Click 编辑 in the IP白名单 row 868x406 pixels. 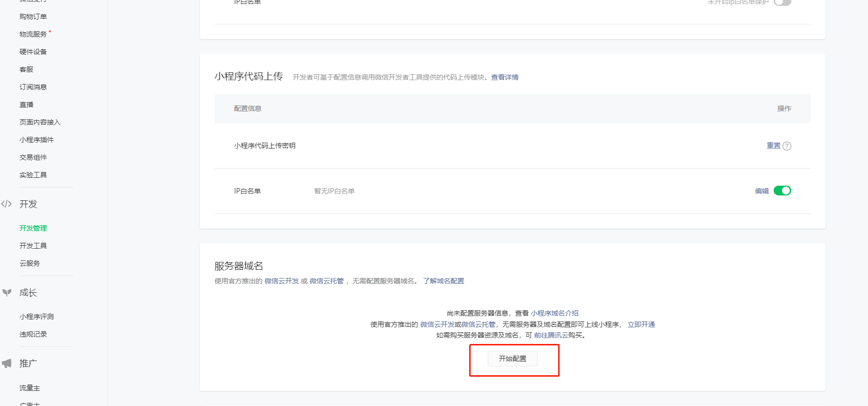coord(761,191)
